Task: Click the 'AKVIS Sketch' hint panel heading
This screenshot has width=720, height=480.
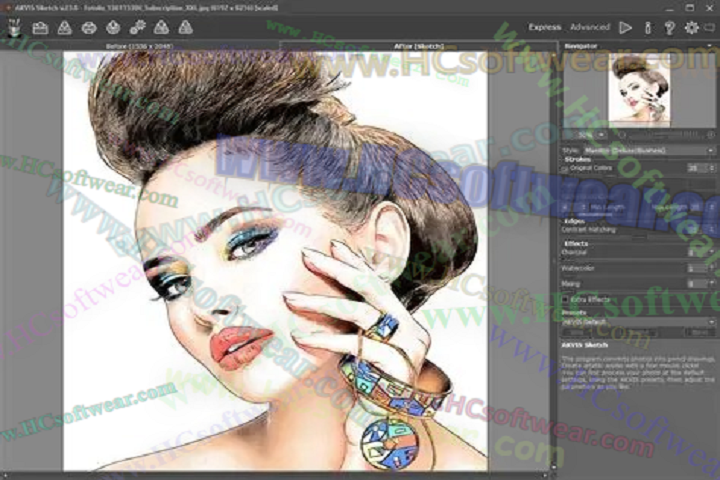Action: 585,345
